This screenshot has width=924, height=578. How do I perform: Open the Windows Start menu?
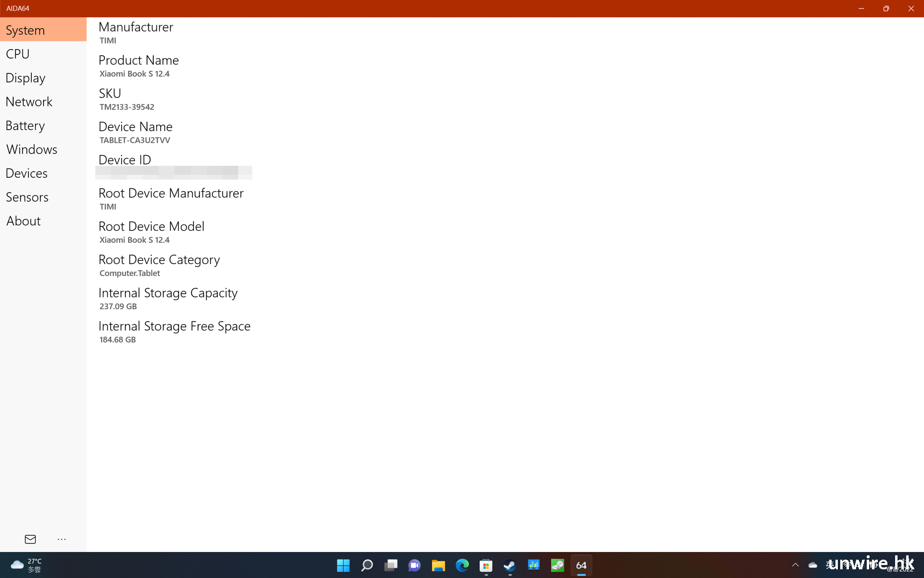[343, 565]
